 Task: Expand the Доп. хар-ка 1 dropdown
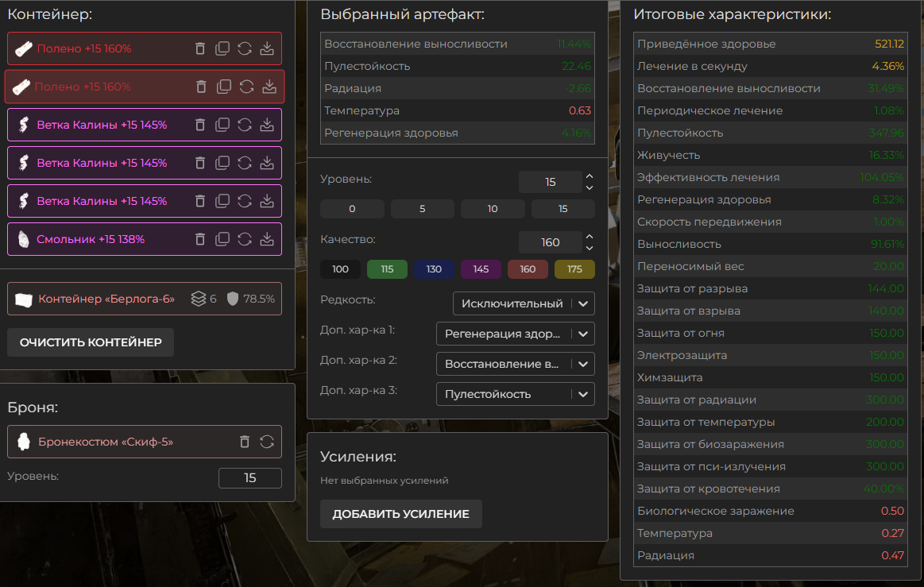click(515, 334)
